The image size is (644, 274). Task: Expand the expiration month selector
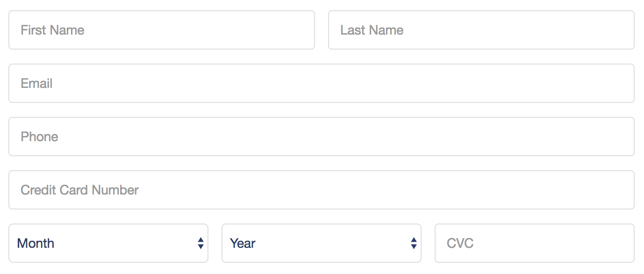(108, 243)
